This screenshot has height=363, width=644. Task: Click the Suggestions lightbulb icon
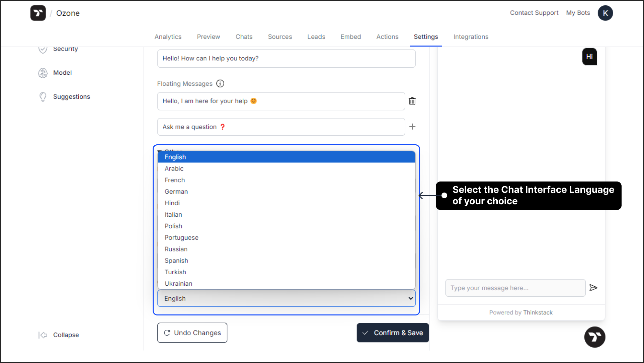click(x=43, y=97)
